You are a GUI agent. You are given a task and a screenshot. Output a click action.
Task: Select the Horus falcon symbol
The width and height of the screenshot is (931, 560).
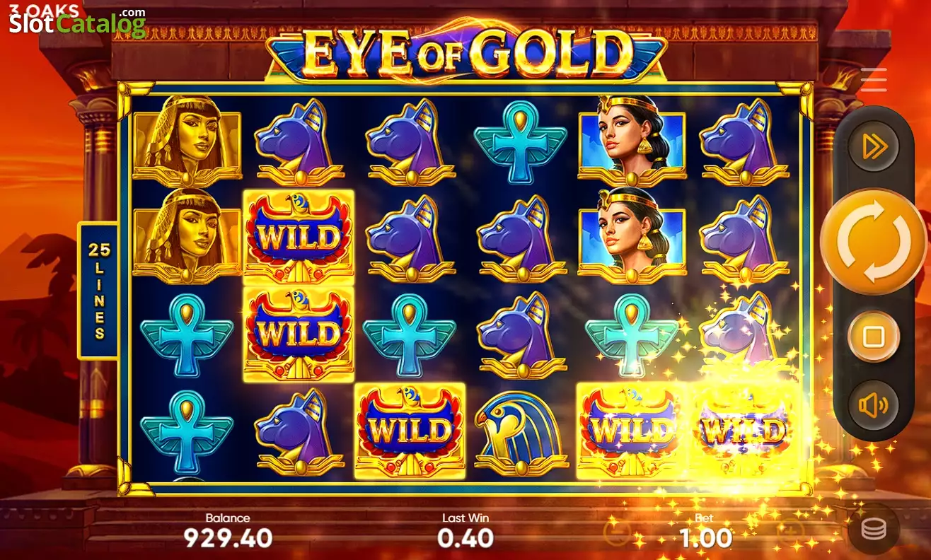tap(521, 431)
